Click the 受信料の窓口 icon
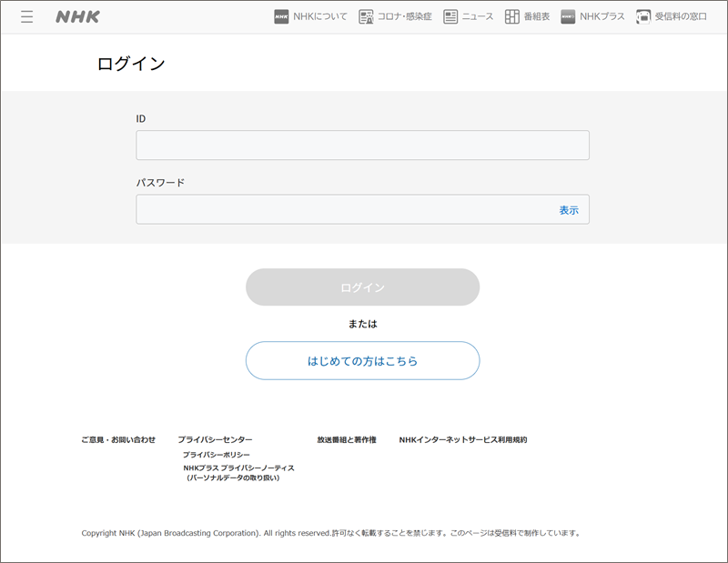The width and height of the screenshot is (728, 563). point(643,16)
